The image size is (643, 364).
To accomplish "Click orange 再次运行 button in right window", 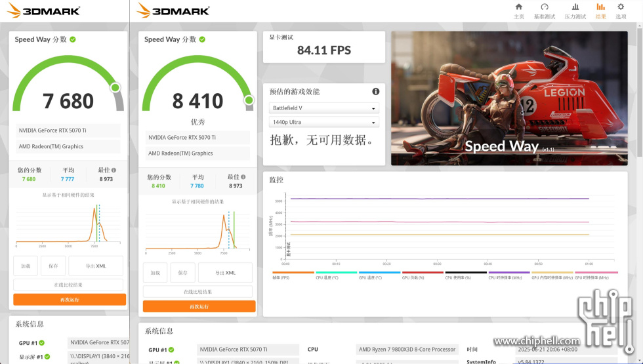I will click(x=199, y=307).
